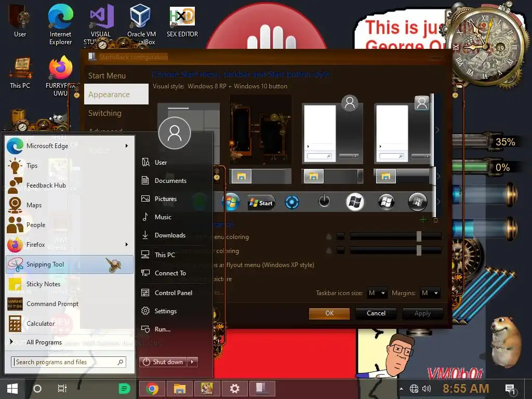Viewport: 532px width, 399px height.
Task: Click the Shut down button
Action: 163,362
